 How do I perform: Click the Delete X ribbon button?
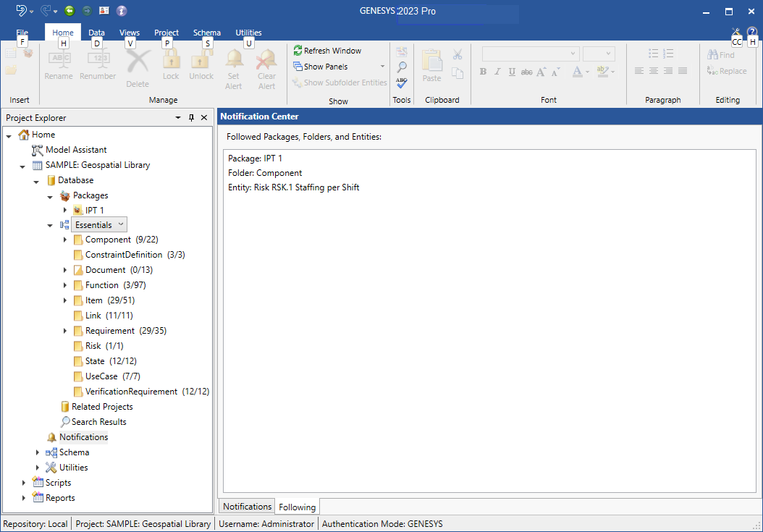(x=138, y=69)
